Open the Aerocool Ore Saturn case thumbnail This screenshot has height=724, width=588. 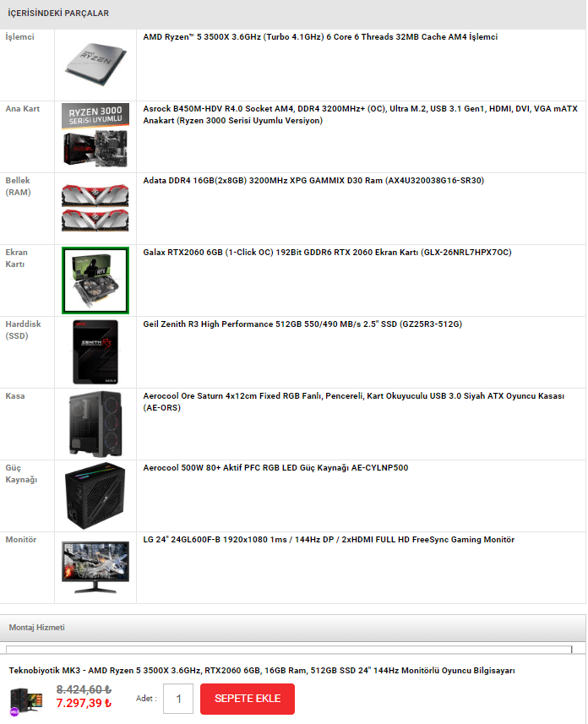click(x=95, y=424)
